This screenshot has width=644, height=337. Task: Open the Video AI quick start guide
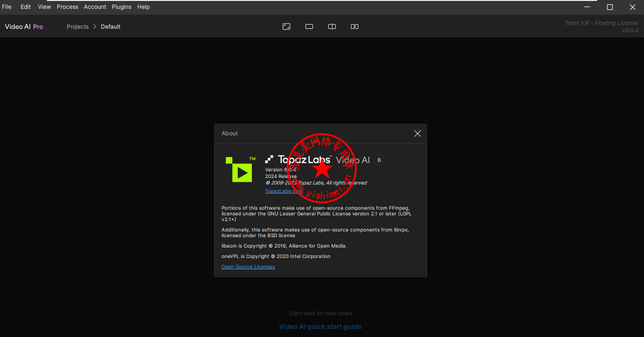tap(320, 327)
